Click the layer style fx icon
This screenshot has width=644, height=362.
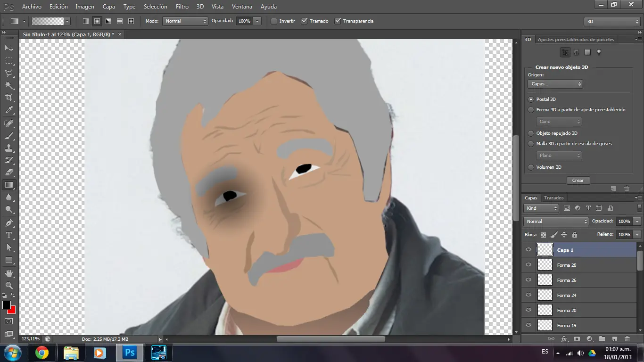coord(564,339)
